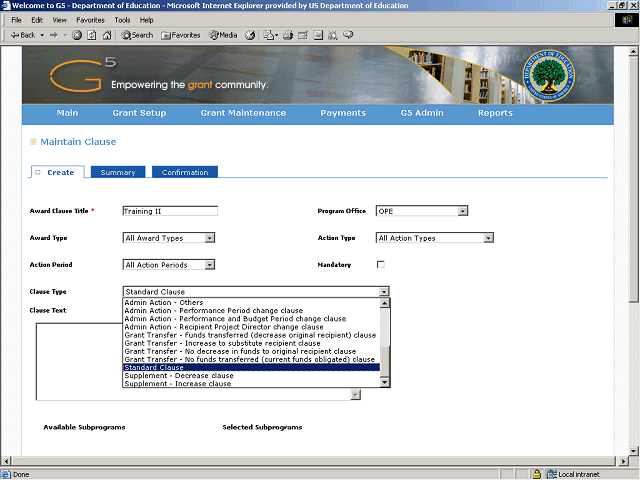This screenshot has width=640, height=480.
Task: Open the Action Period dropdown
Action: (169, 265)
